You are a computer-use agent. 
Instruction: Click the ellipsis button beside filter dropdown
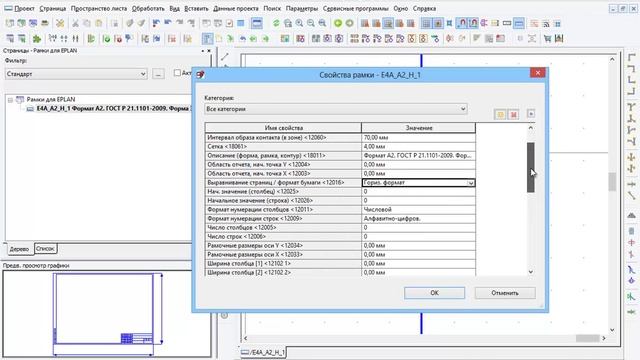pyautogui.click(x=158, y=74)
